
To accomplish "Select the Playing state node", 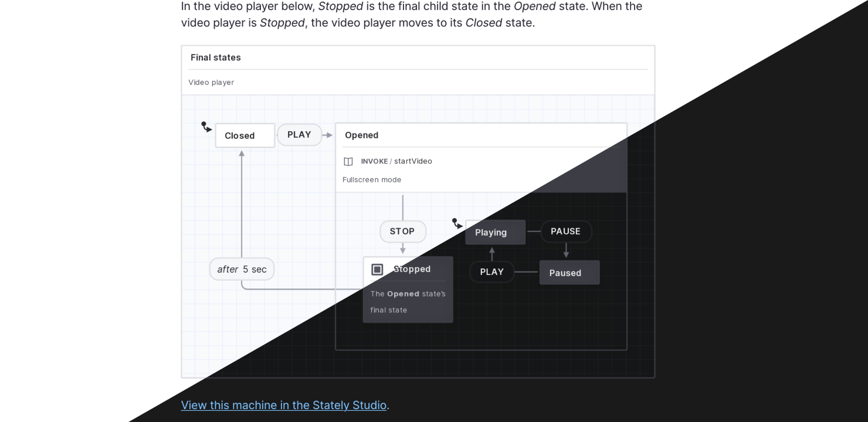I will (x=495, y=233).
